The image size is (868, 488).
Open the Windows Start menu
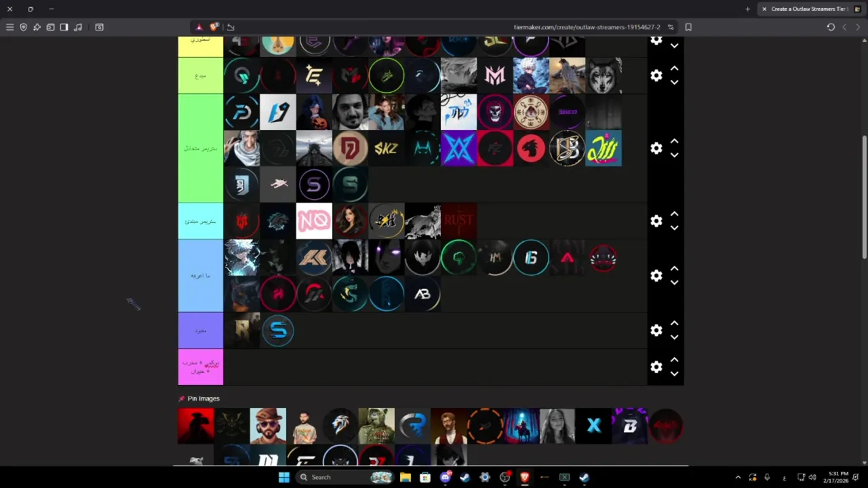click(284, 477)
